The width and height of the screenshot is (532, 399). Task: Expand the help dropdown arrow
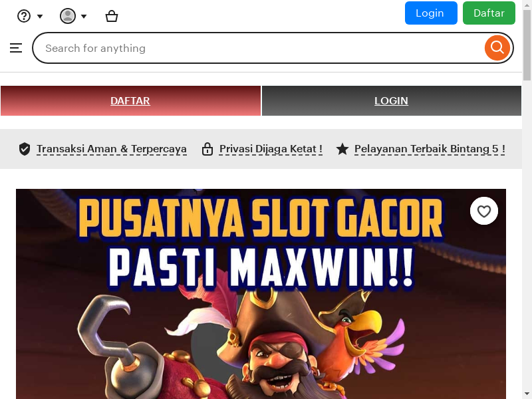pyautogui.click(x=40, y=16)
